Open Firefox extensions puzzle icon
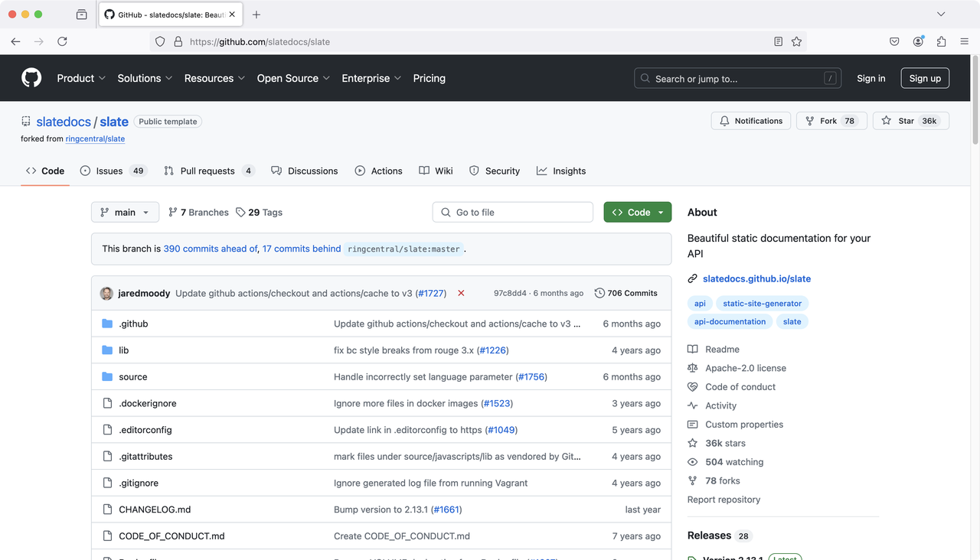 coord(941,41)
